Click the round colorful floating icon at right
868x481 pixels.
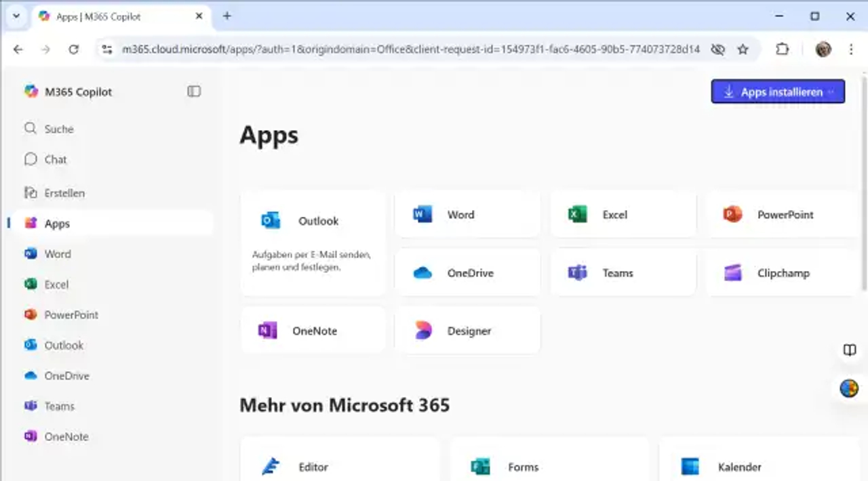point(849,388)
